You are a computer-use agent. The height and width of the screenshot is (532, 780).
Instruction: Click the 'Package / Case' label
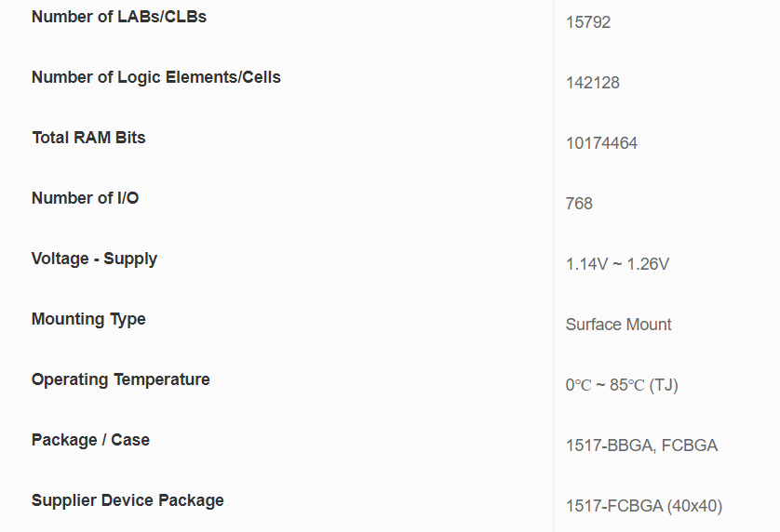tap(90, 440)
